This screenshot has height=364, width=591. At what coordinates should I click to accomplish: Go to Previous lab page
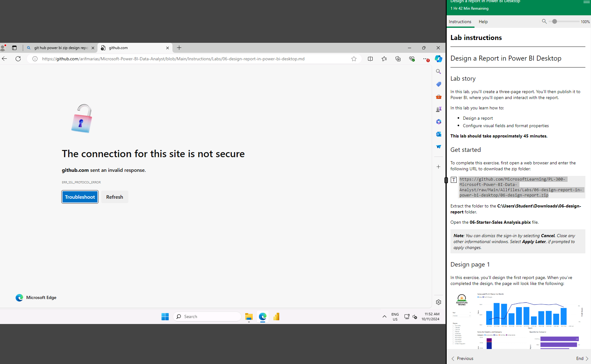462,358
